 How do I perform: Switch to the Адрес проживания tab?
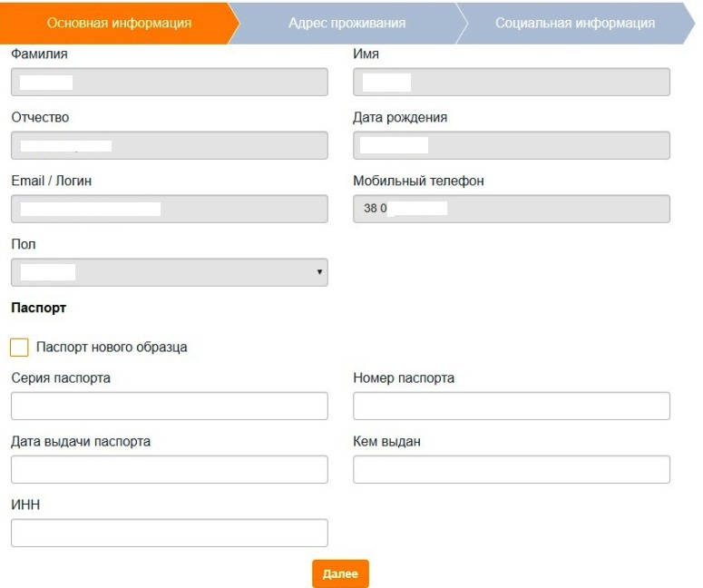(347, 23)
